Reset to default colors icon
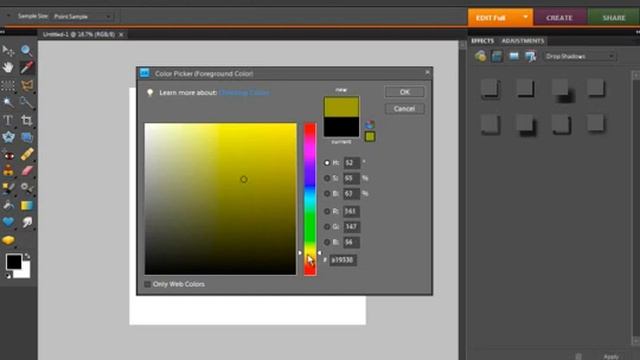This screenshot has height=360, width=640. pos(8,276)
